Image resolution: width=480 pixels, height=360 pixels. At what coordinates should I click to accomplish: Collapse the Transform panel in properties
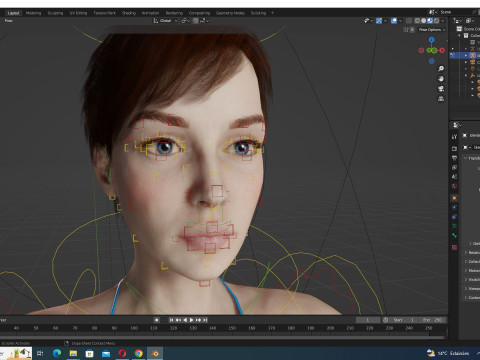click(x=466, y=158)
